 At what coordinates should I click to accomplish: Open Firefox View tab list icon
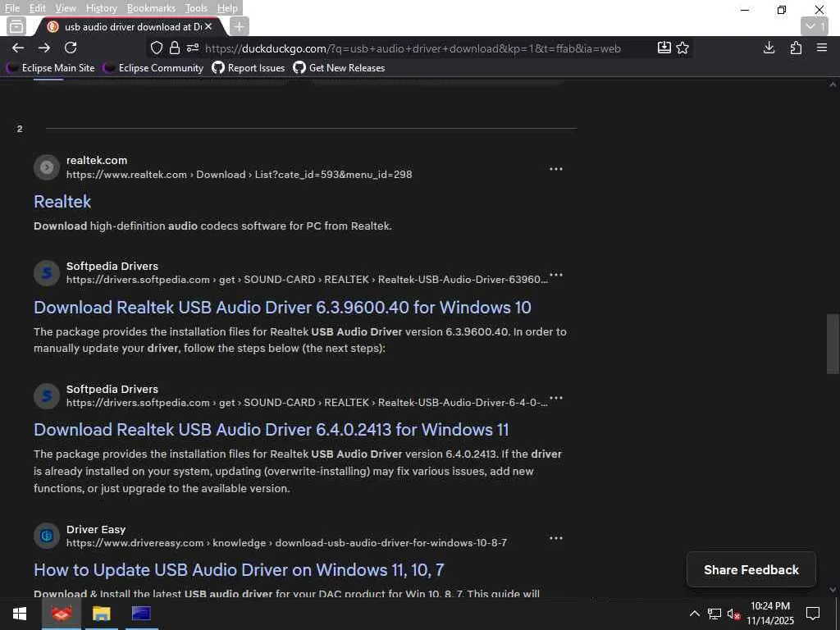coord(16,26)
